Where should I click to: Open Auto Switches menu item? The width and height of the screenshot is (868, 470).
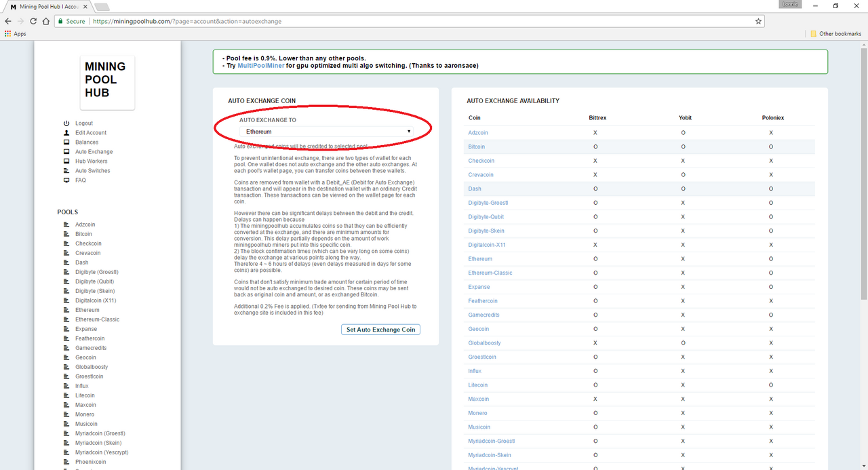pos(93,171)
